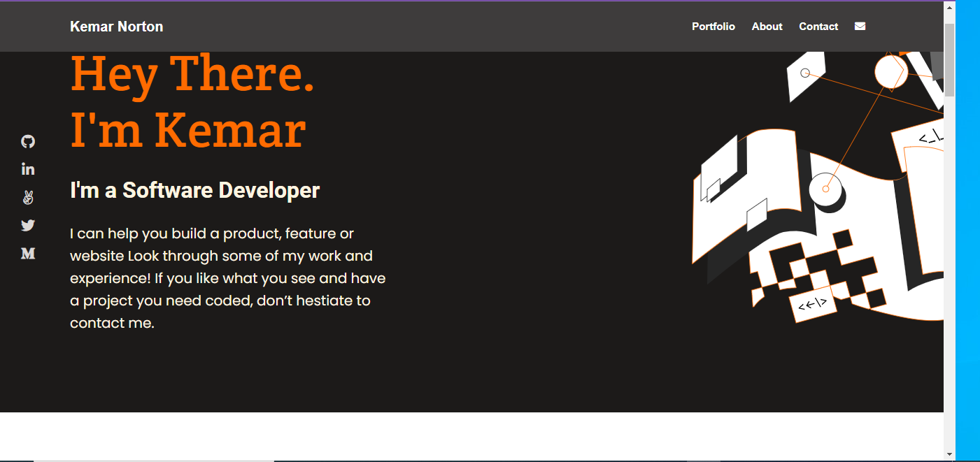The width and height of the screenshot is (980, 462).
Task: Click the scrollbar down arrow
Action: click(949, 454)
